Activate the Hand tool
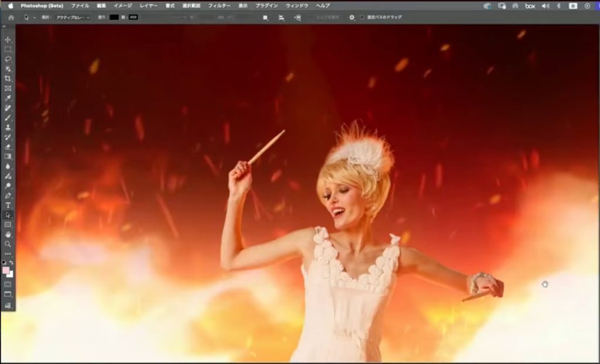Image resolution: width=600 pixels, height=364 pixels. [x=8, y=234]
